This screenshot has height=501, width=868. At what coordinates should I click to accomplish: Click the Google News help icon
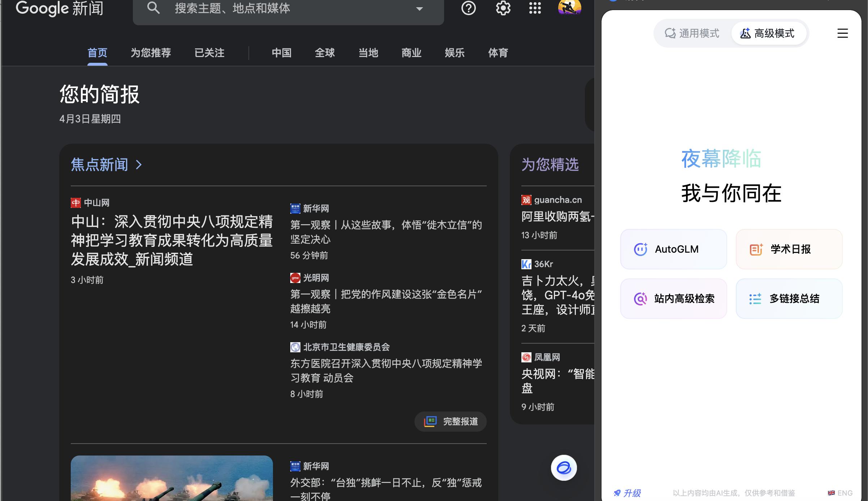[468, 8]
